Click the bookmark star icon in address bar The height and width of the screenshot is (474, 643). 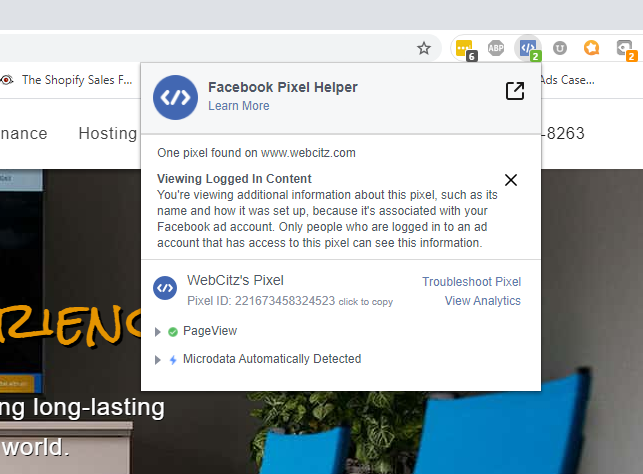424,48
